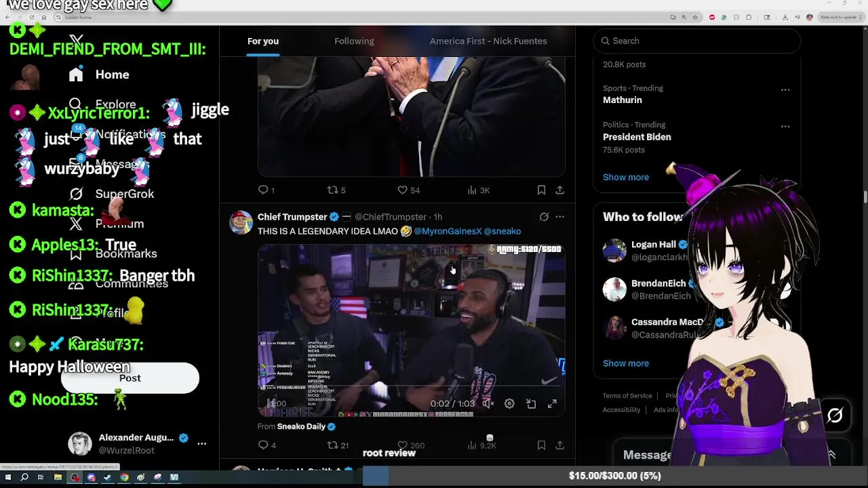Switch to the Following tab

click(x=354, y=41)
